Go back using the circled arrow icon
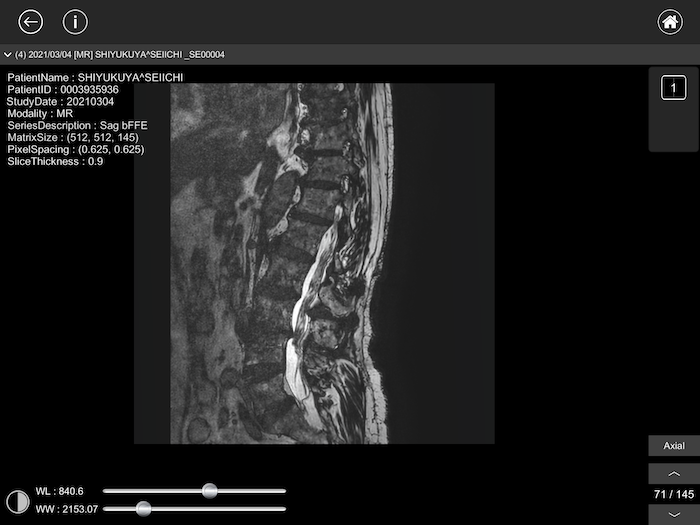Viewport: 700px width, 525px height. [31, 22]
